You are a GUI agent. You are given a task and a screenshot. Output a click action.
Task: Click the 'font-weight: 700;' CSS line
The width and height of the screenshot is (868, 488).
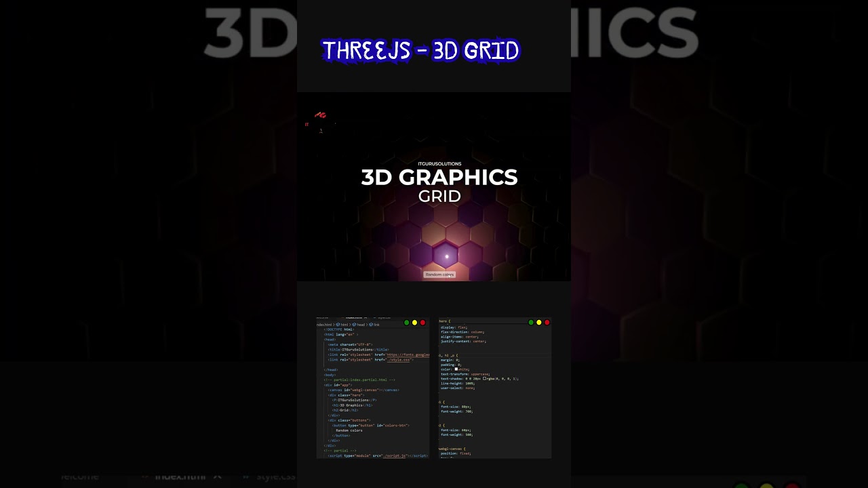[456, 411]
